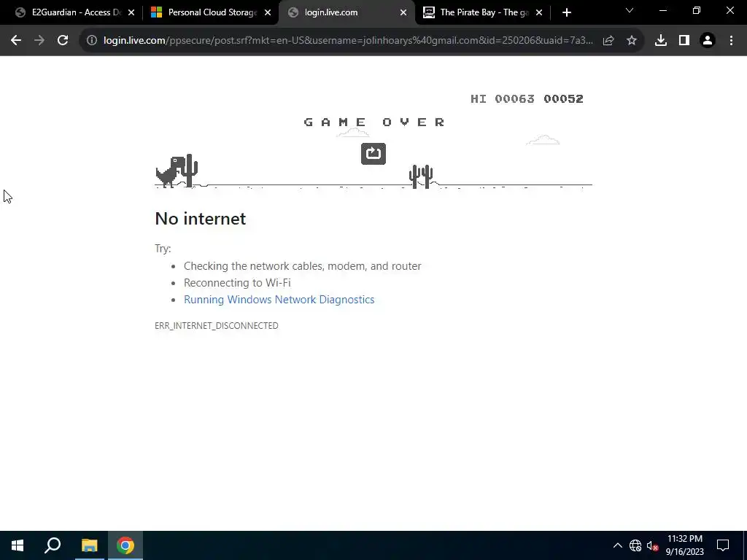Click the GAME OVER text
This screenshot has width=747, height=560.
(374, 122)
